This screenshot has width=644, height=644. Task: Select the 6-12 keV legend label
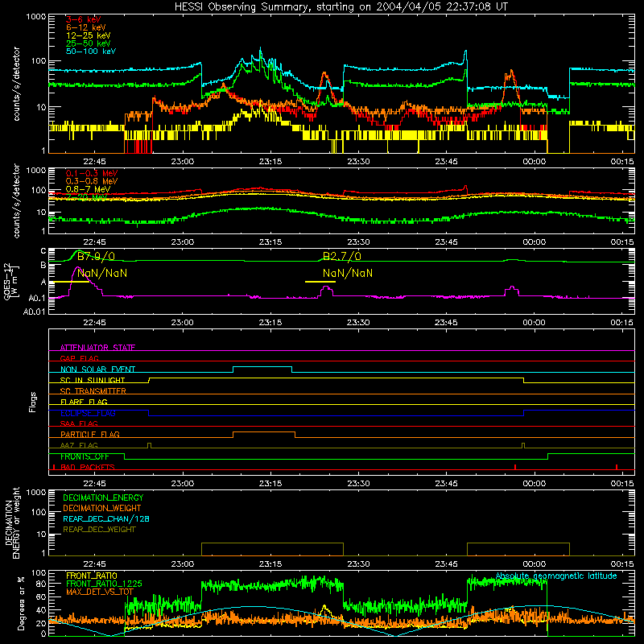pos(86,27)
